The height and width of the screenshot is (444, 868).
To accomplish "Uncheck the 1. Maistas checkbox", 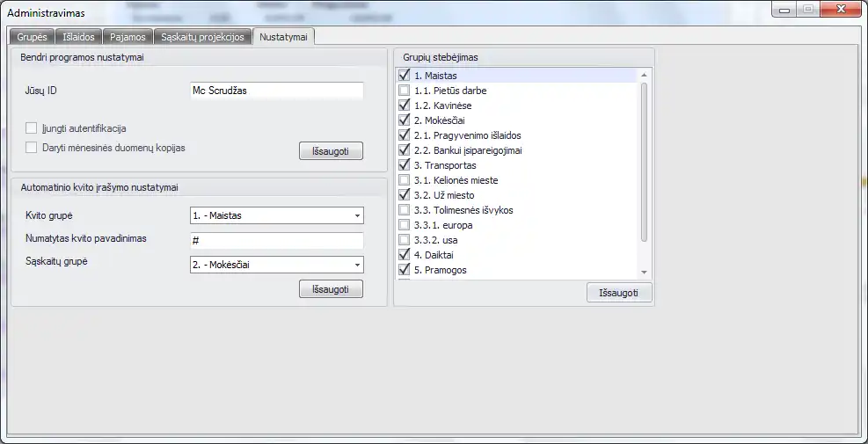I will click(405, 76).
